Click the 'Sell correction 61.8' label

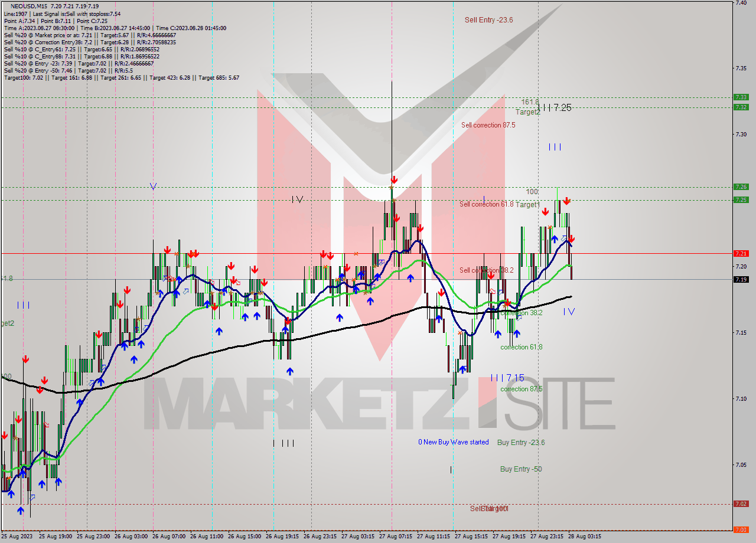pos(487,204)
